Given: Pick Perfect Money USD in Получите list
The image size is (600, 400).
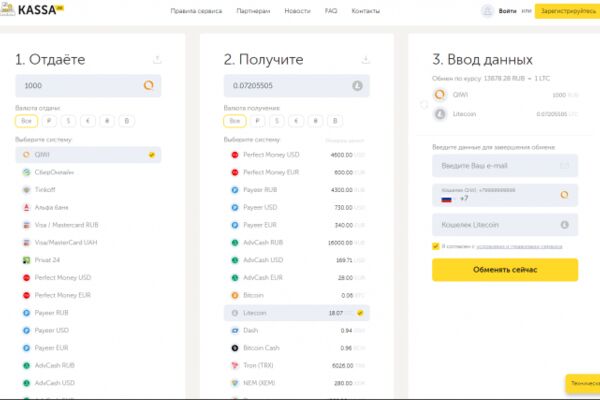Looking at the screenshot, I should (297, 155).
